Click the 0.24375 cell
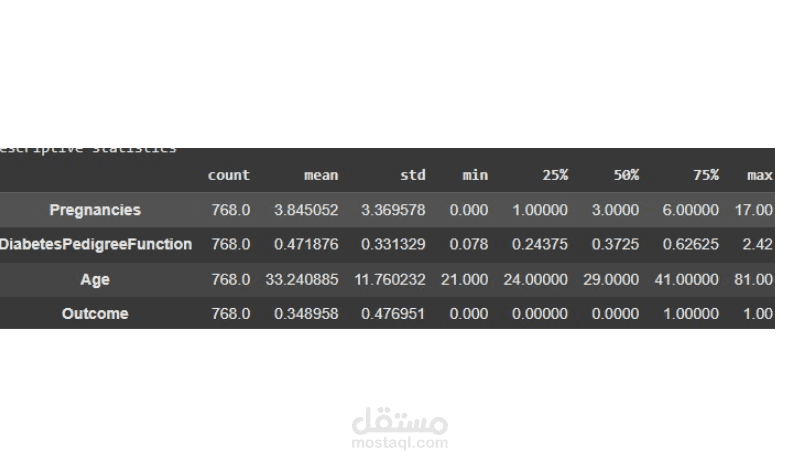Screen dimensions: 800x460 [539, 244]
